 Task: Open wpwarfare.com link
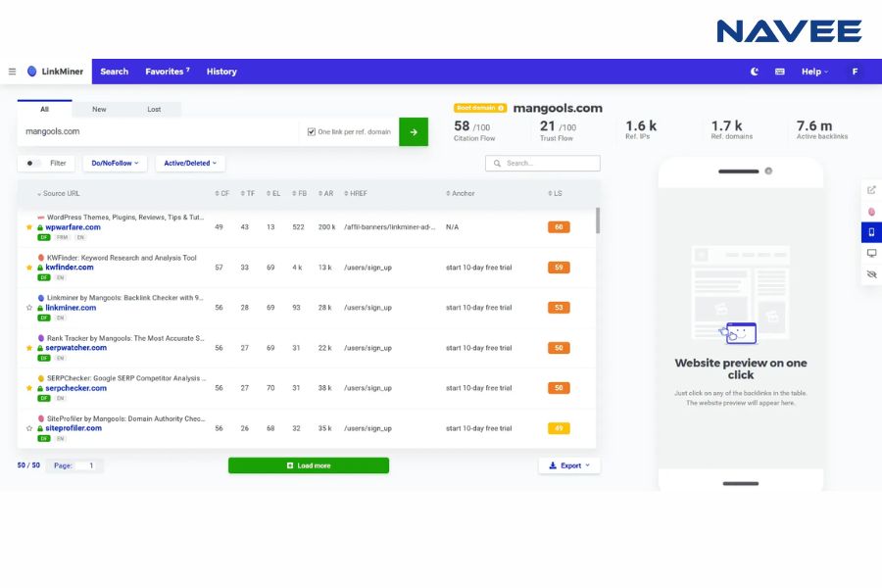tap(73, 227)
